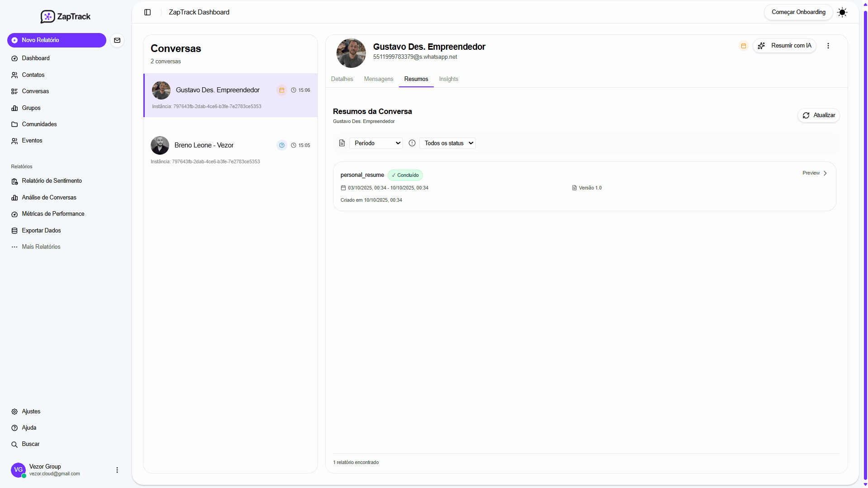Open the mail inbox icon

(x=117, y=40)
